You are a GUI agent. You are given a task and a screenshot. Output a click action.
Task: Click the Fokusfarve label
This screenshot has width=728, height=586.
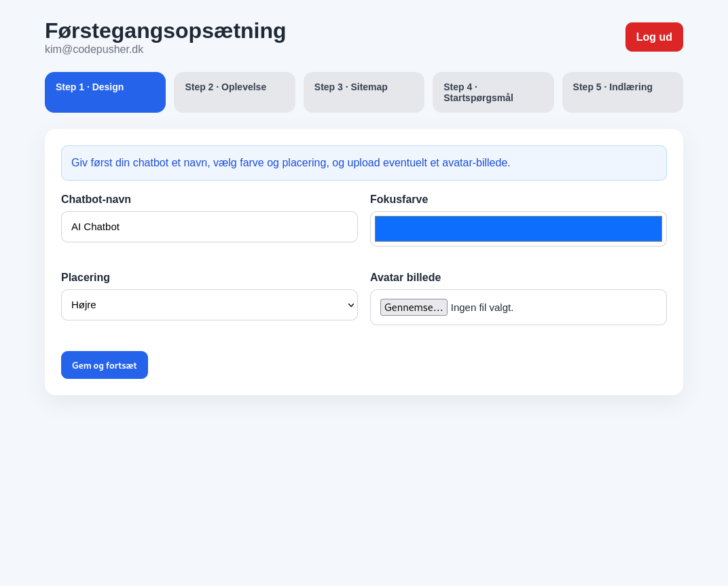(399, 200)
